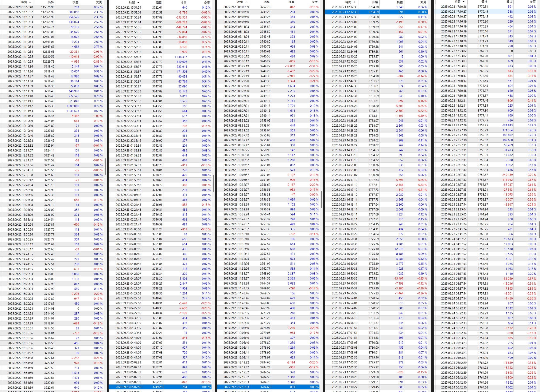Click 損益 column header in fourth table

pos(400,2)
